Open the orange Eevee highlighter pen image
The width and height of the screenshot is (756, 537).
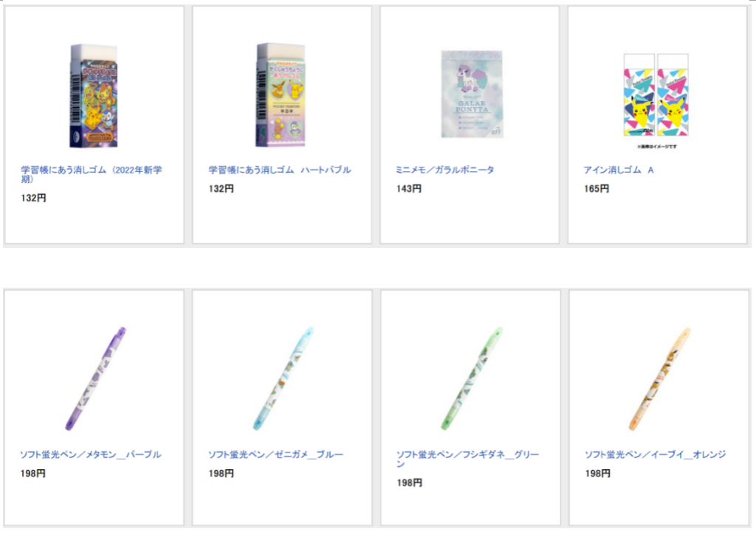click(x=660, y=378)
